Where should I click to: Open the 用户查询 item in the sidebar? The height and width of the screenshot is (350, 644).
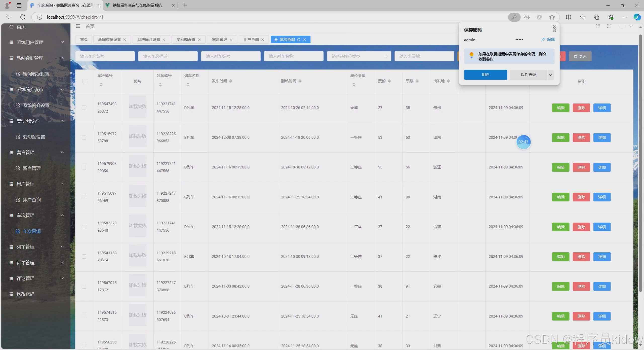(32, 200)
